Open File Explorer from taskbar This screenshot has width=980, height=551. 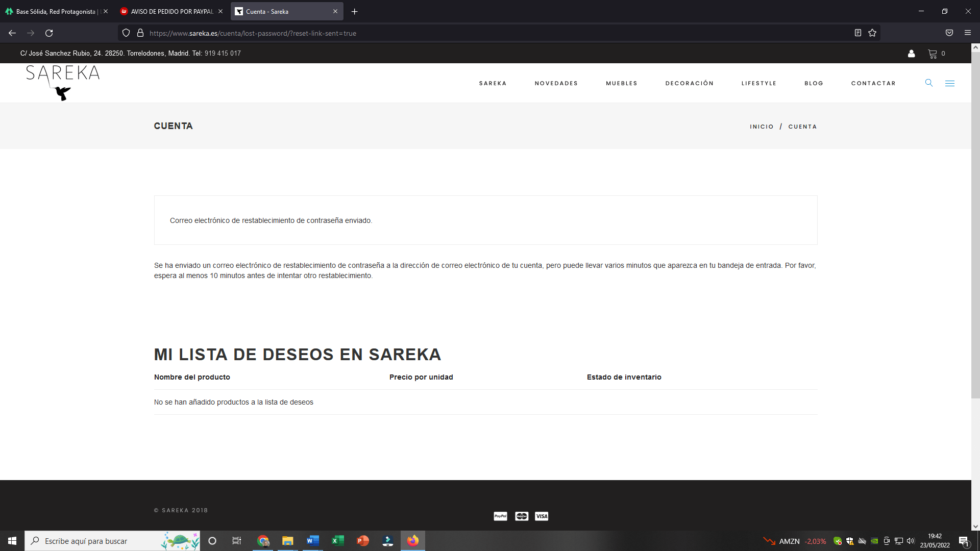click(288, 541)
